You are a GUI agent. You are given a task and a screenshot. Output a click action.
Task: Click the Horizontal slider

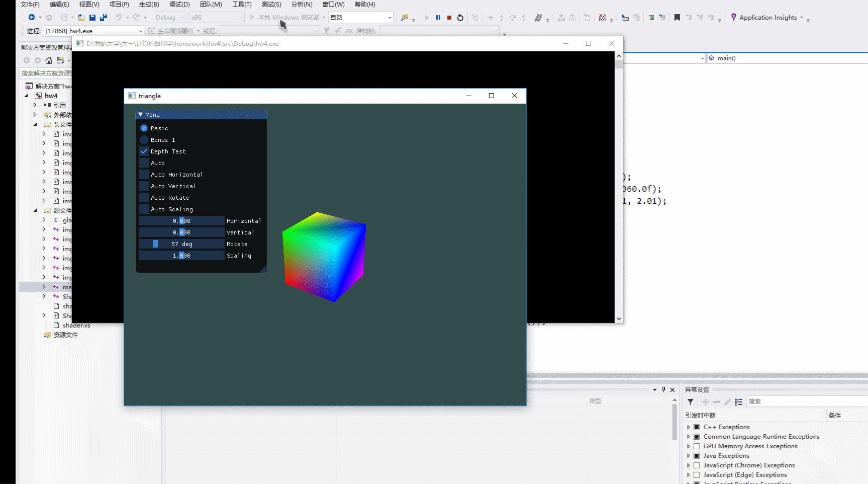coord(181,221)
